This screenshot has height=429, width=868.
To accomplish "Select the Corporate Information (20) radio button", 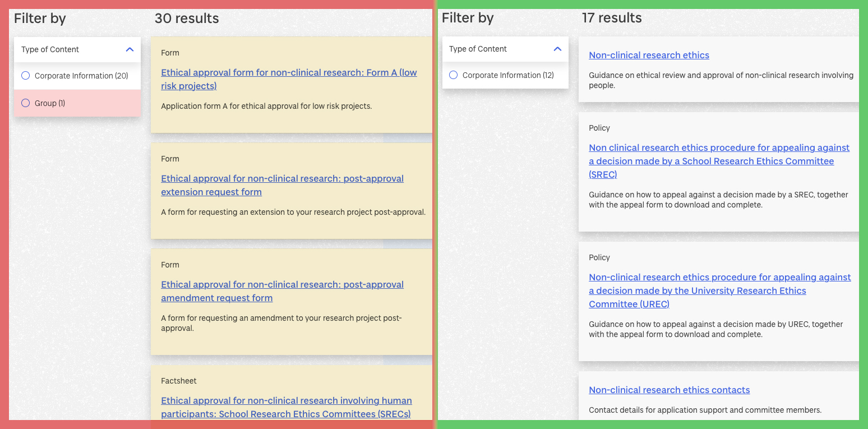I will [x=25, y=76].
